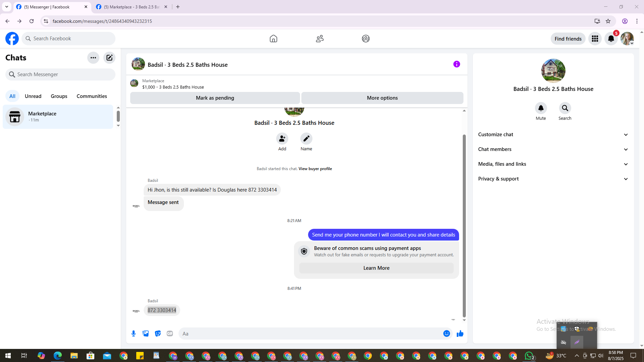Attach a photo file icon
This screenshot has width=644, height=362.
[x=146, y=333]
